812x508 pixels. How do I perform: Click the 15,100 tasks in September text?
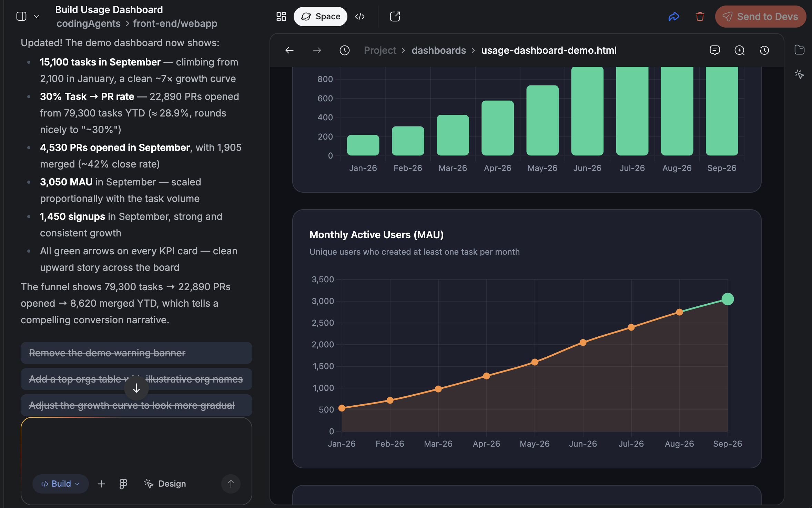click(100, 62)
